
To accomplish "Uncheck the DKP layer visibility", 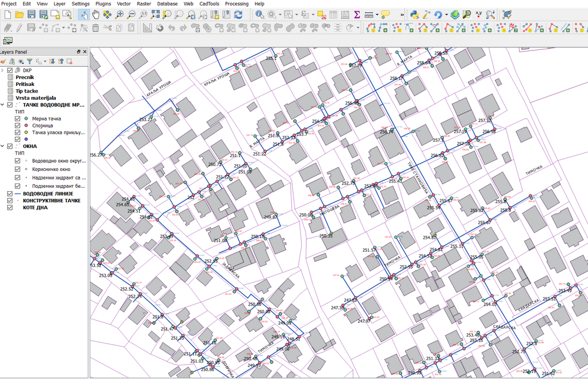I will [10, 71].
